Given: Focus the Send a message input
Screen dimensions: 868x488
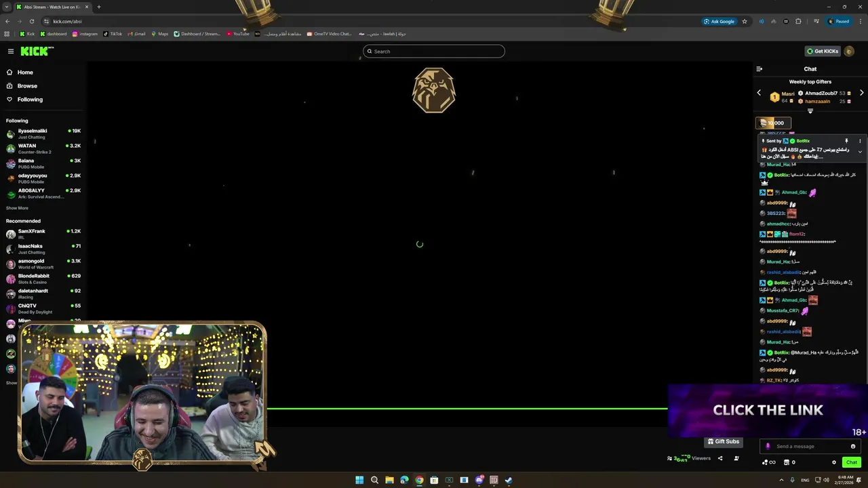Looking at the screenshot, I should [x=810, y=446].
